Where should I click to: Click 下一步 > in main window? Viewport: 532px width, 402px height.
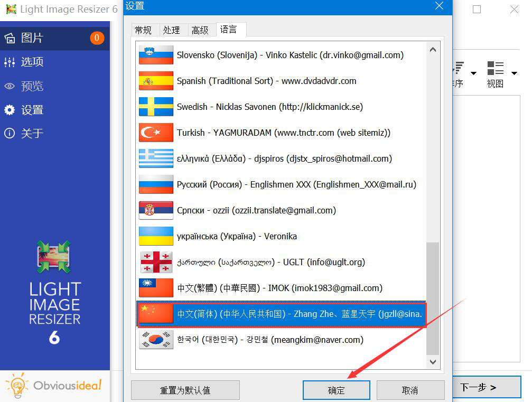point(486,387)
